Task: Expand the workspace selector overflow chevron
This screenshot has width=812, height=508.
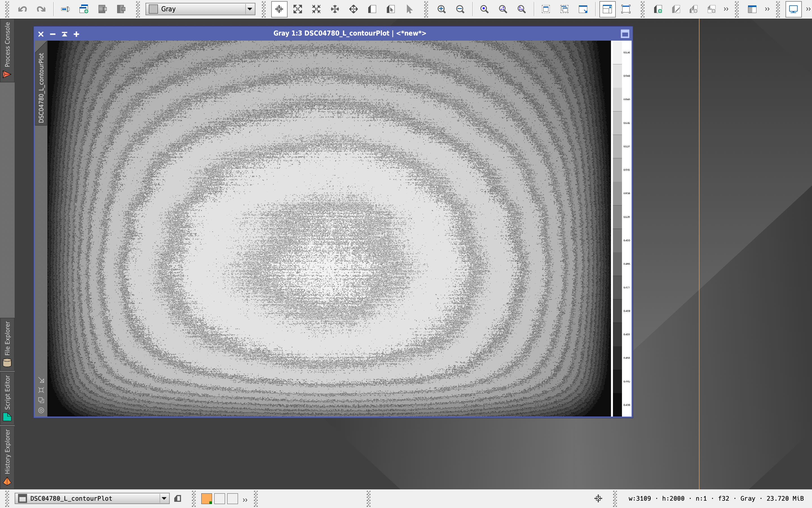Action: [x=245, y=499]
